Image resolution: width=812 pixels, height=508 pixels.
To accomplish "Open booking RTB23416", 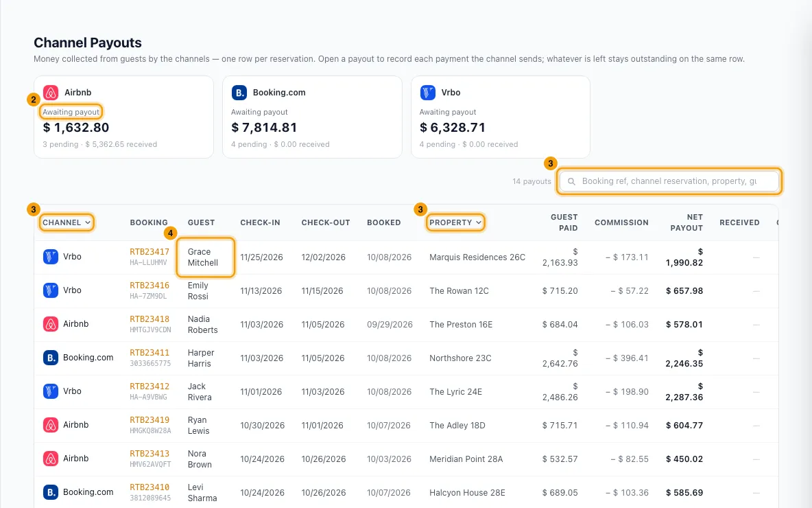I will tap(150, 286).
